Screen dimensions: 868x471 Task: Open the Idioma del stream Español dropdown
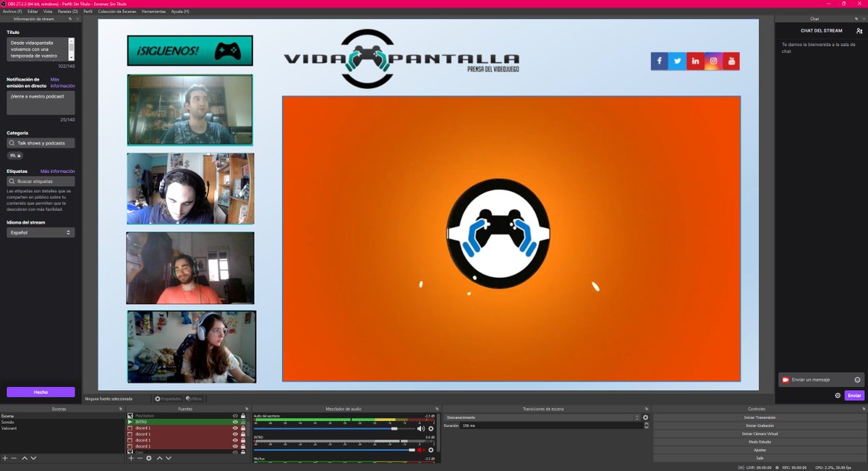point(41,233)
